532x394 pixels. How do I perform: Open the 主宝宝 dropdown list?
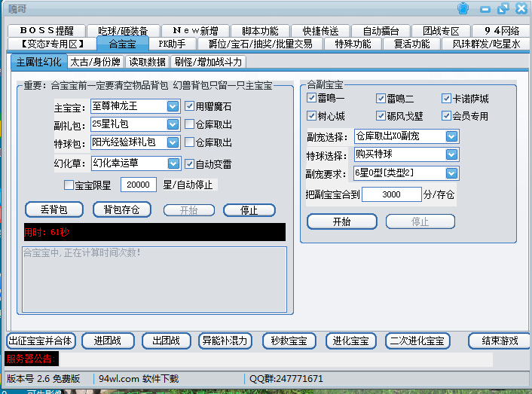click(173, 106)
